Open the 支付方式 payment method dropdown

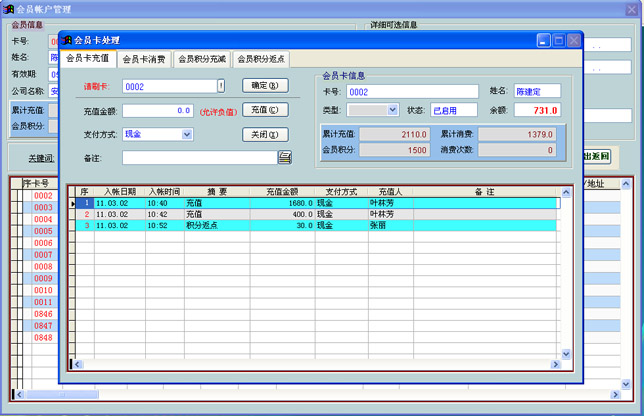pos(187,134)
